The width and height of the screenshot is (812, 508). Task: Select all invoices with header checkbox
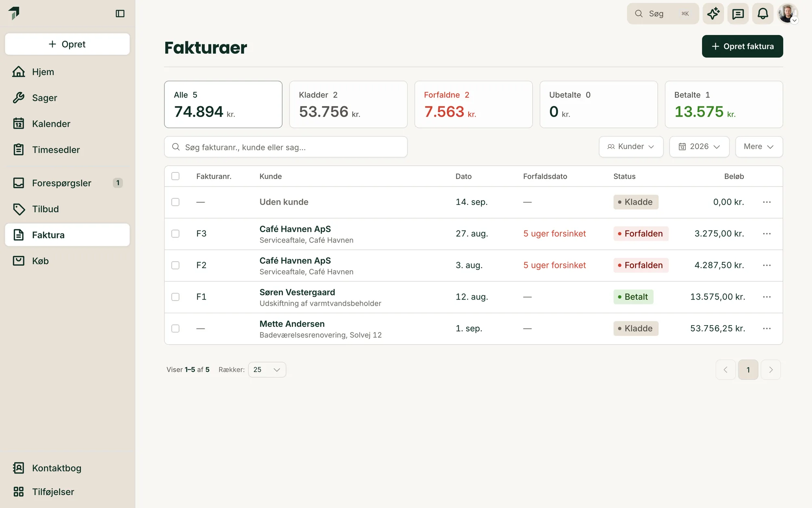175,176
